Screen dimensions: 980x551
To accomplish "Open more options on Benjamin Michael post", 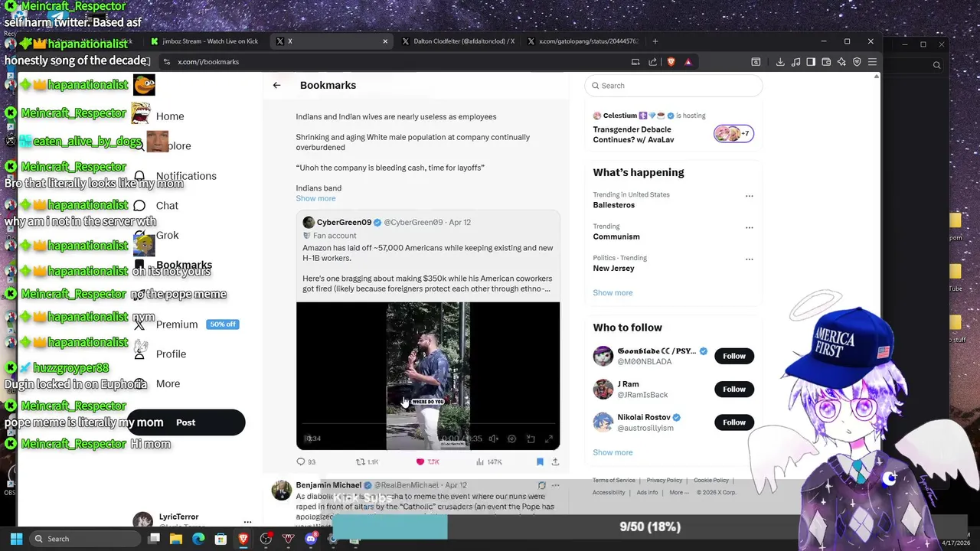I will pyautogui.click(x=555, y=485).
